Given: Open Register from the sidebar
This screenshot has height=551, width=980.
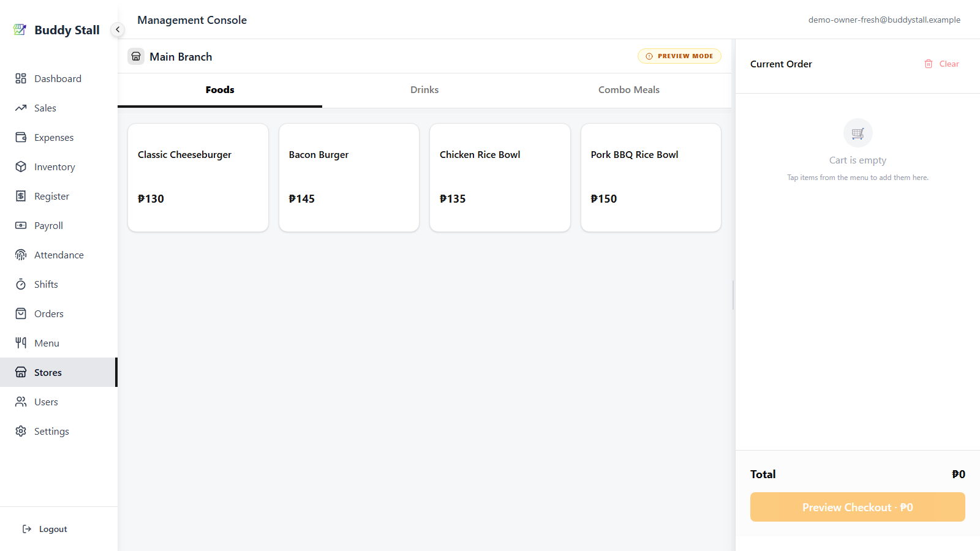Looking at the screenshot, I should (x=58, y=196).
